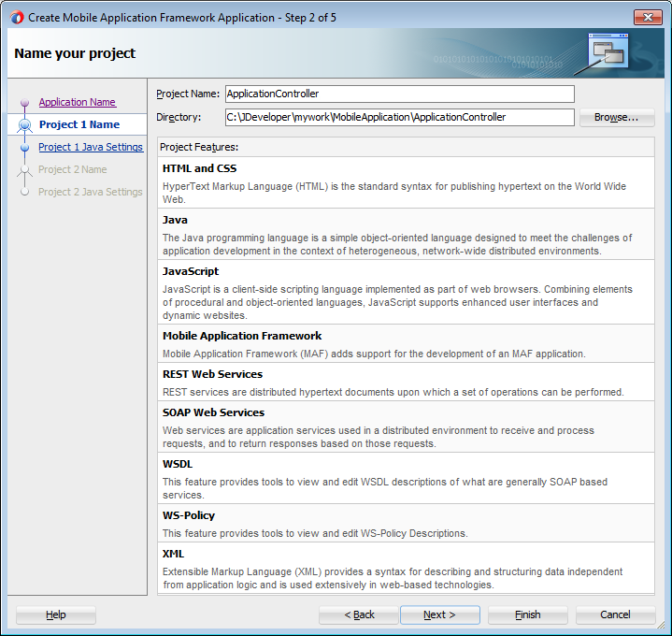The height and width of the screenshot is (636, 672).
Task: Click the Project Features header label
Action: tap(199, 147)
